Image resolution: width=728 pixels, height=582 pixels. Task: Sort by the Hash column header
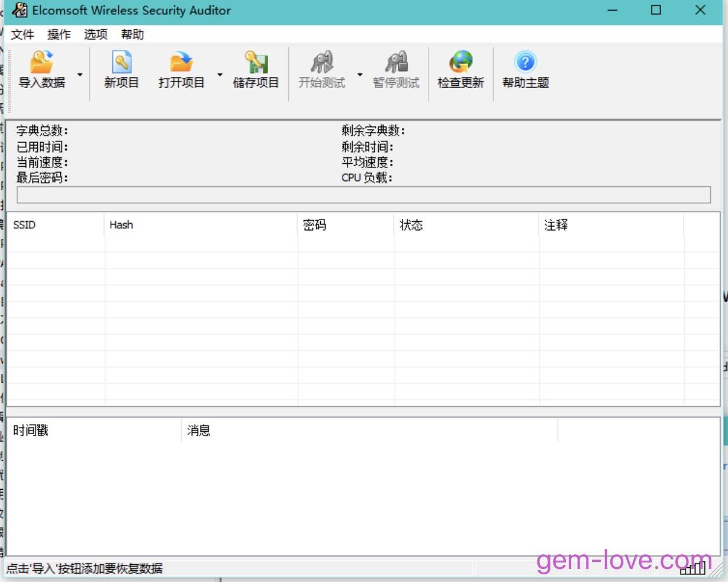click(201, 225)
